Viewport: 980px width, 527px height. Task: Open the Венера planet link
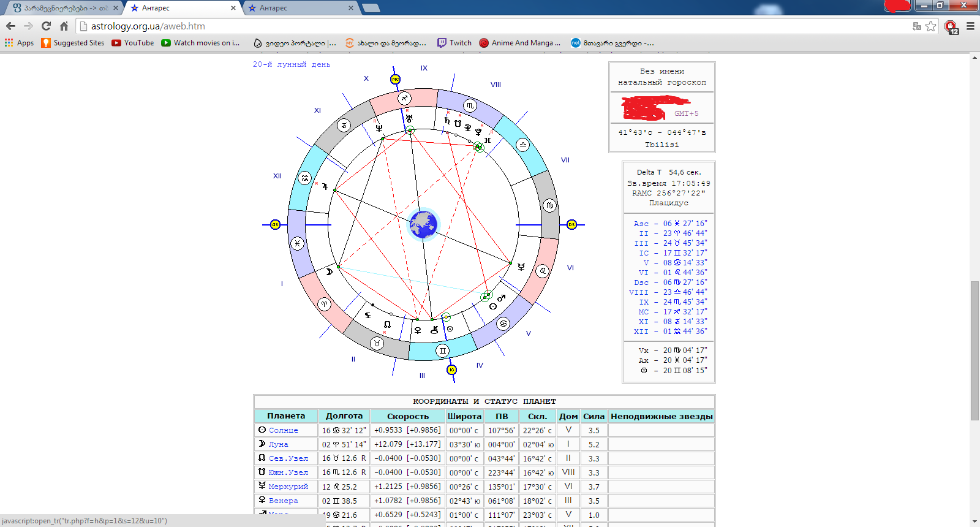(x=283, y=501)
